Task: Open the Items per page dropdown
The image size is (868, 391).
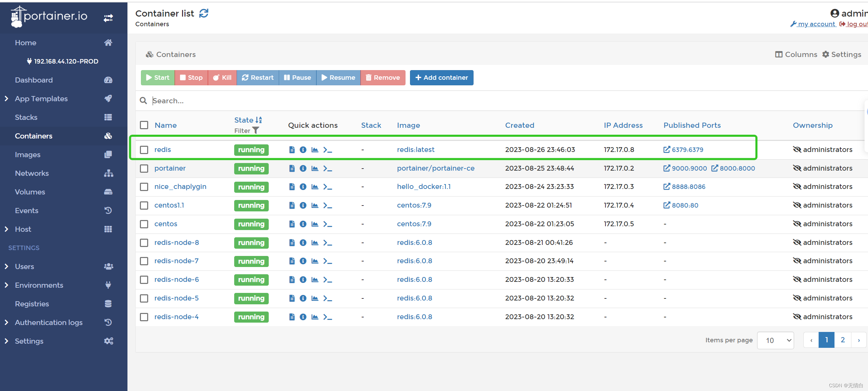Action: [x=775, y=340]
